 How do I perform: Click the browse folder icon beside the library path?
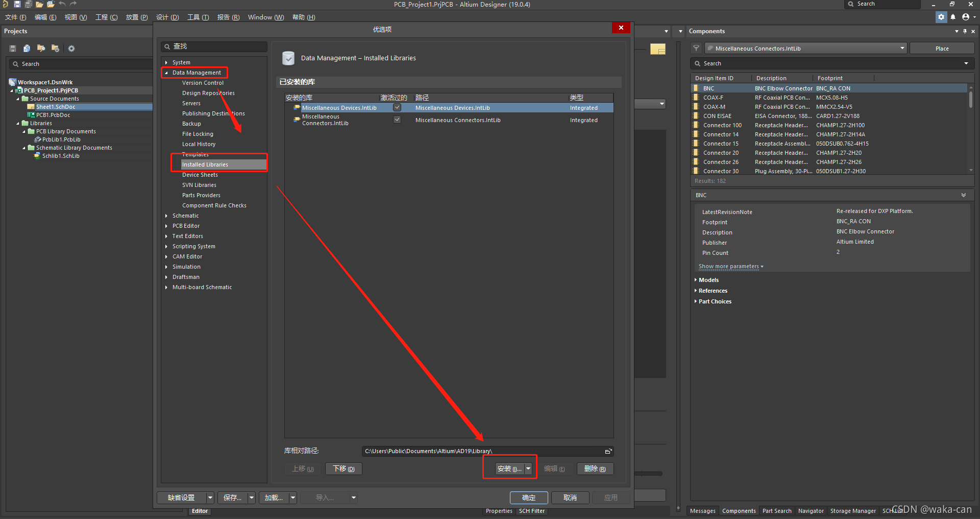(608, 451)
